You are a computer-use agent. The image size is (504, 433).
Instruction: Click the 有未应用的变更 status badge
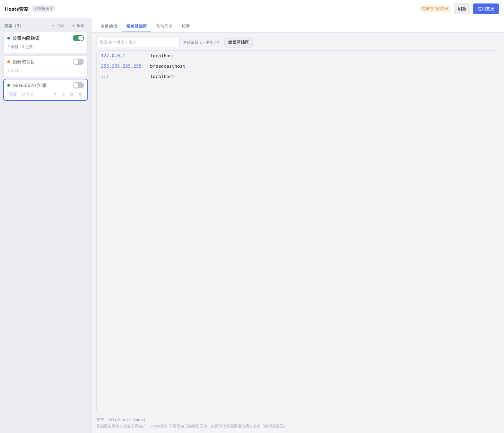(435, 9)
